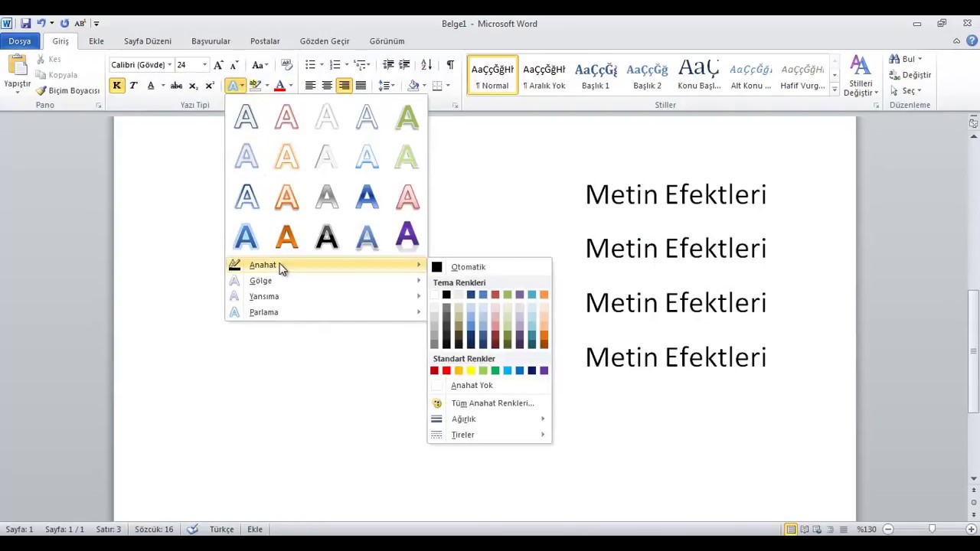Apply Aralık Yok style
The width and height of the screenshot is (980, 551).
[544, 76]
